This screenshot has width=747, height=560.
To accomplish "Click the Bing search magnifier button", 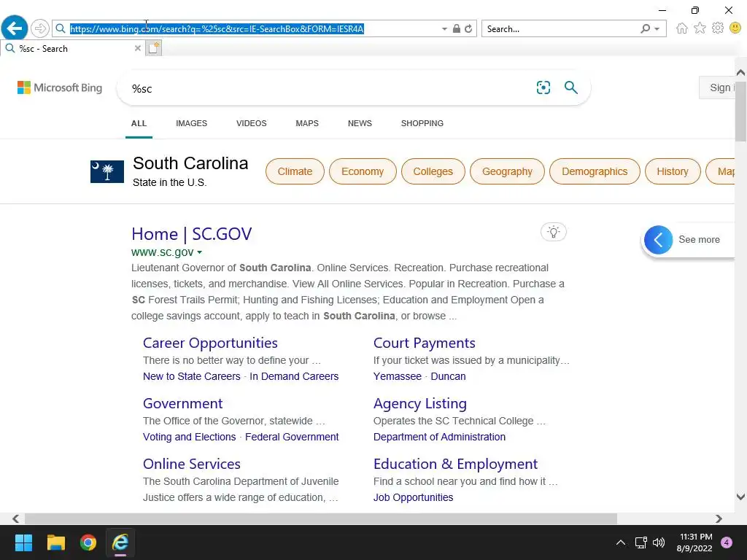I will pos(570,87).
